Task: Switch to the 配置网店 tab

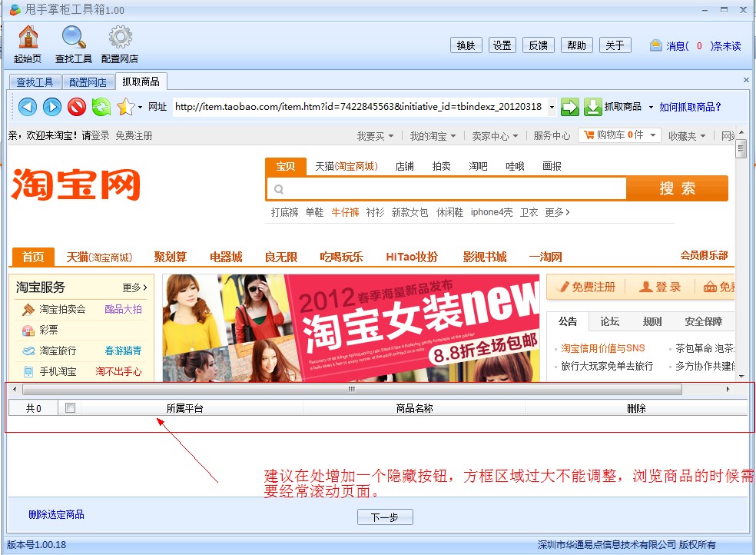Action: coord(88,82)
